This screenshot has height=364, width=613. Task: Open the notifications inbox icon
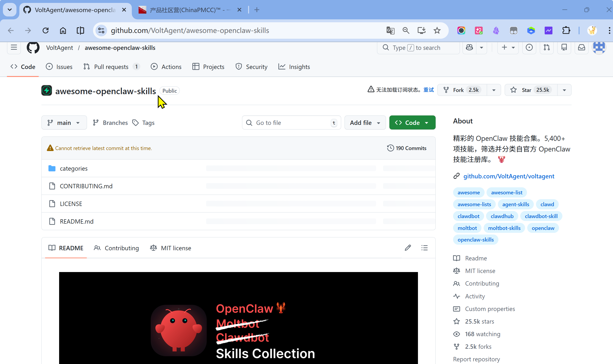pyautogui.click(x=581, y=47)
